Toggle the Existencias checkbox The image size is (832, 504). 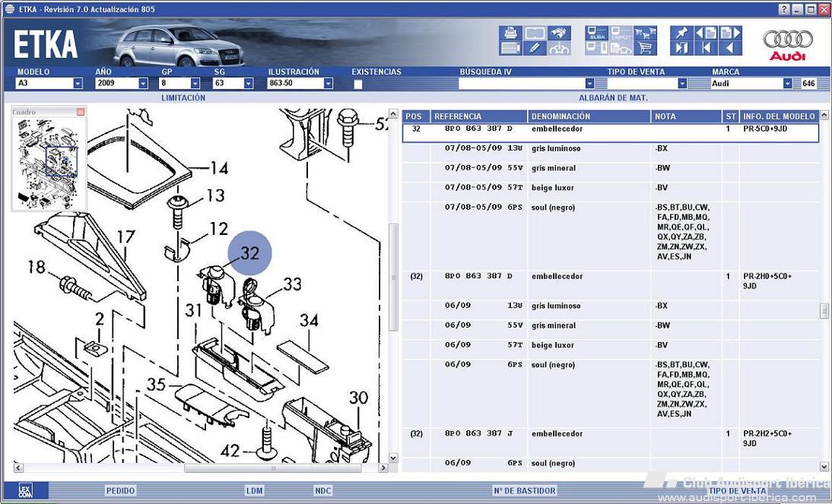pyautogui.click(x=358, y=84)
